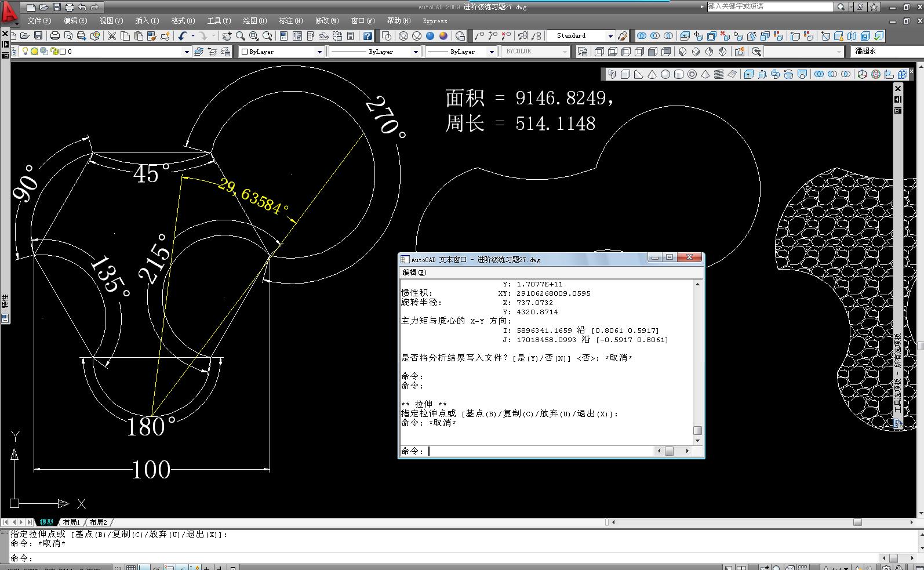Click the search magnifier button in title bar

[841, 7]
